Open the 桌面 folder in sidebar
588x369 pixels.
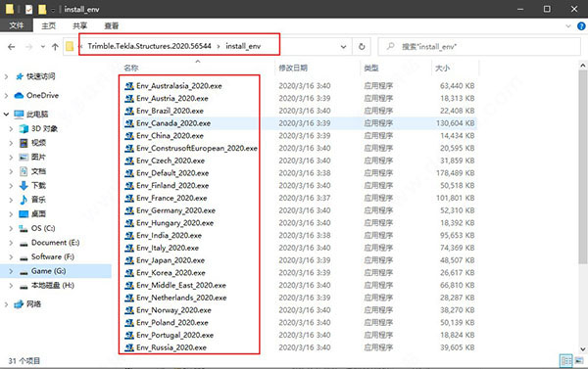38,214
